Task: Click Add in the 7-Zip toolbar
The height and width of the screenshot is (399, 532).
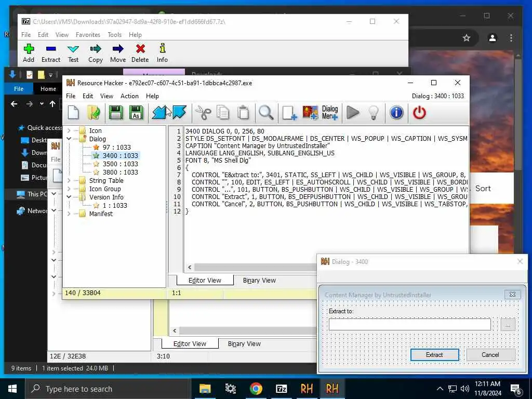Action: [29, 53]
